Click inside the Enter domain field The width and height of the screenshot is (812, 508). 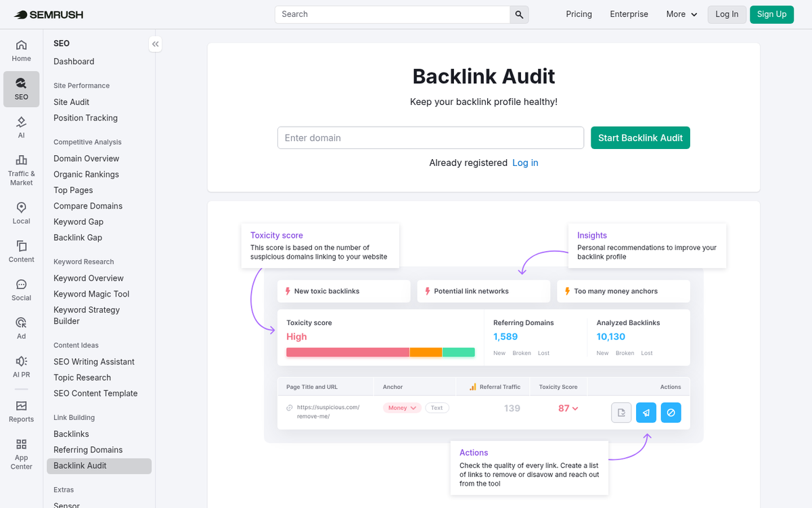tap(430, 137)
